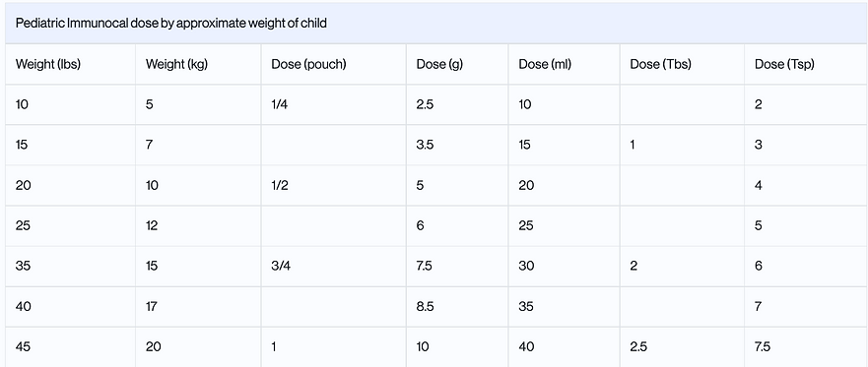Click the 45 lbs weight cell

[x=24, y=346]
